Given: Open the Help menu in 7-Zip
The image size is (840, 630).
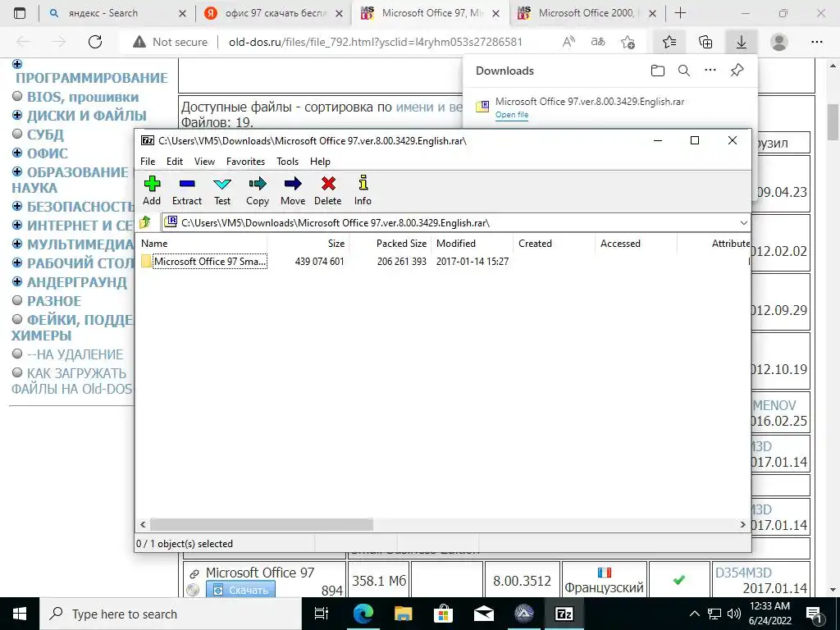Looking at the screenshot, I should [x=320, y=162].
